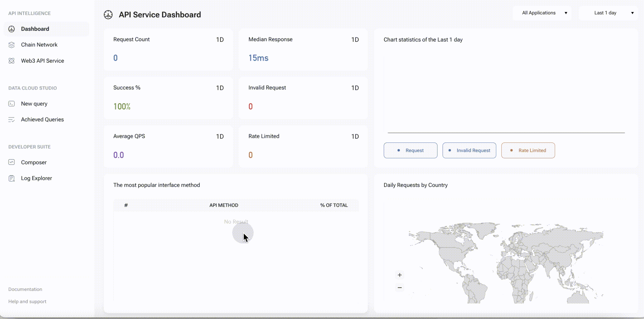Toggle the Request chart series
The height and width of the screenshot is (319, 644).
click(x=410, y=150)
